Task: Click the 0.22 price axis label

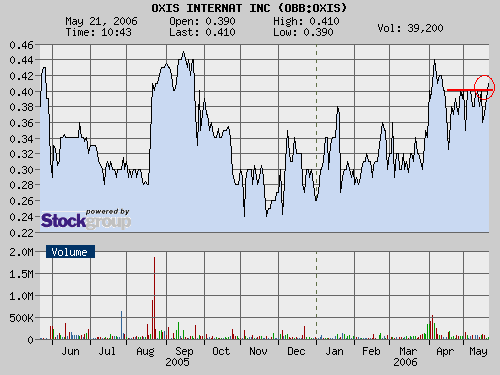Action: tap(21, 233)
